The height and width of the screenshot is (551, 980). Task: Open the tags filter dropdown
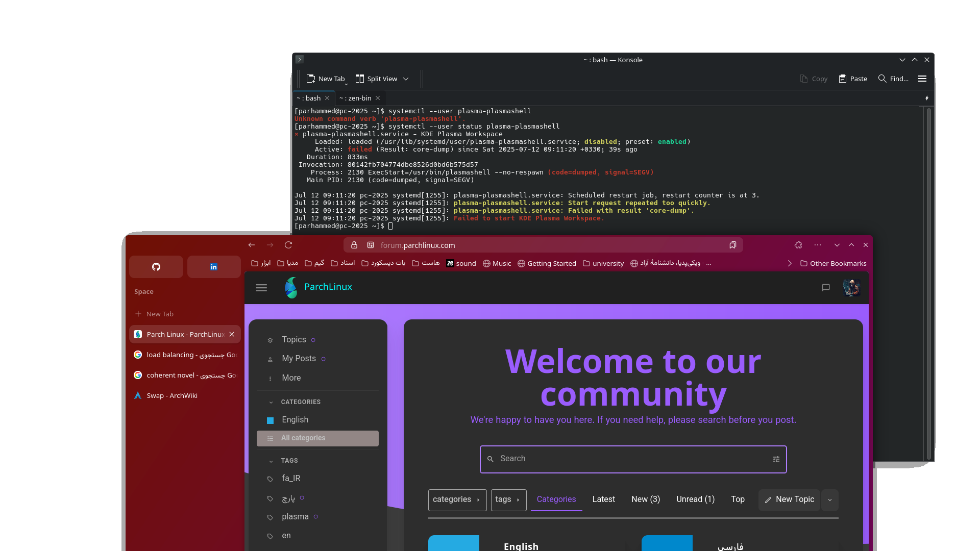(508, 500)
